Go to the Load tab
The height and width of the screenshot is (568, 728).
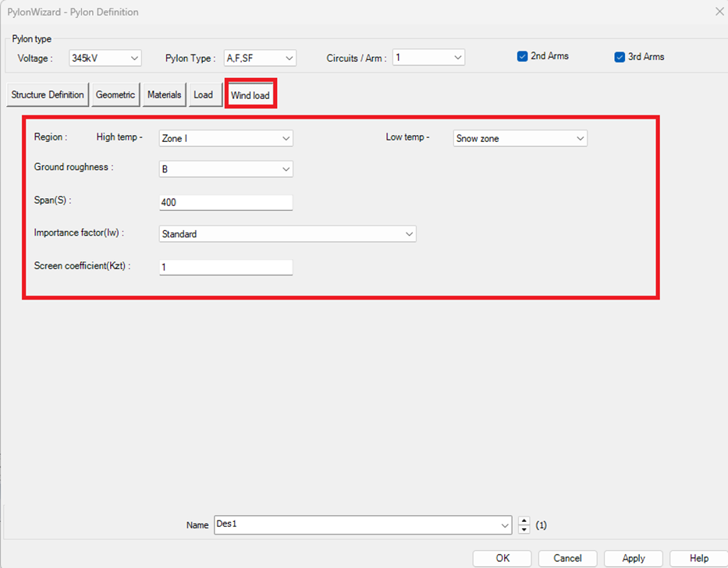[x=203, y=95]
